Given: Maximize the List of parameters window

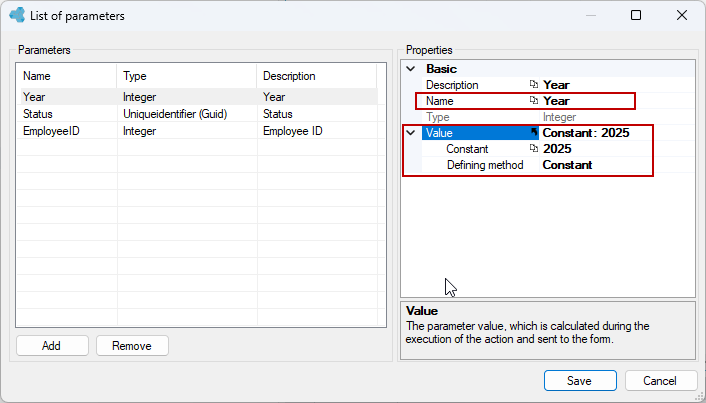Looking at the screenshot, I should 636,15.
